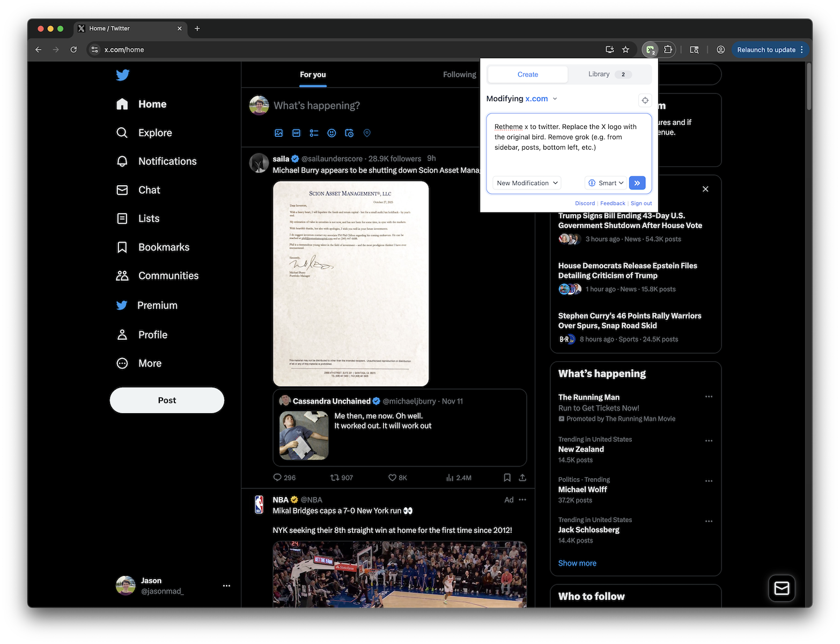This screenshot has width=840, height=644.
Task: Tag a location using the pin icon
Action: pyautogui.click(x=367, y=133)
